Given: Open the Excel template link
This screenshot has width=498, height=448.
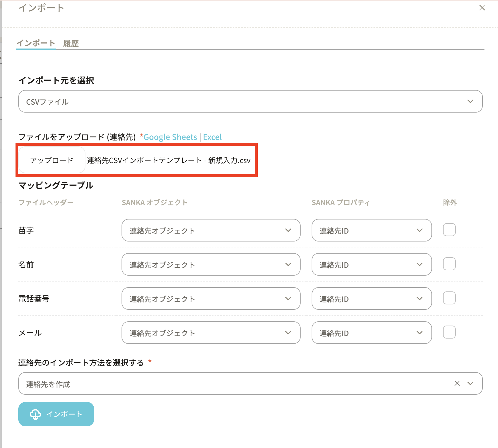Looking at the screenshot, I should [x=212, y=137].
